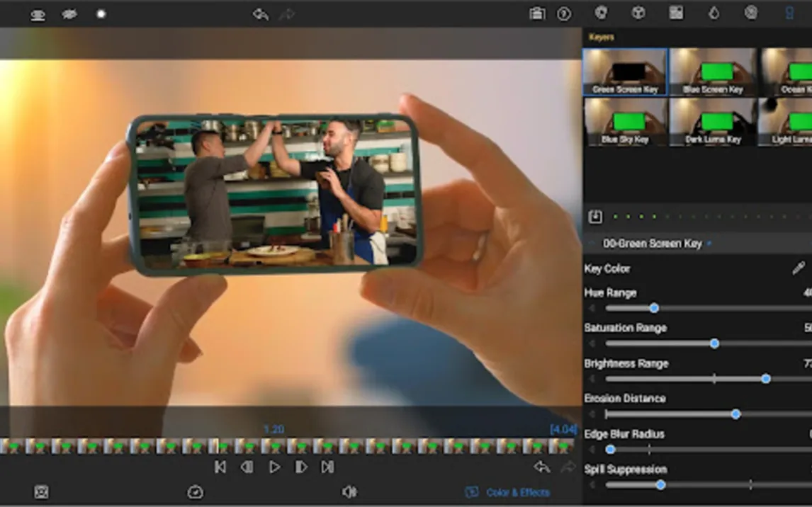Click the Key Color eyedropper icon
The height and width of the screenshot is (507, 812).
coord(798,268)
